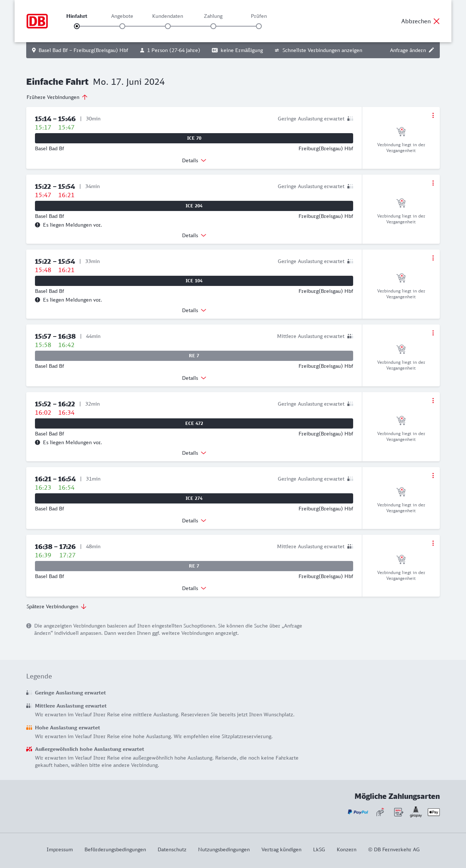466x868 pixels.
Task: Click the pencil icon next to Anfrage ändern
Action: [431, 50]
